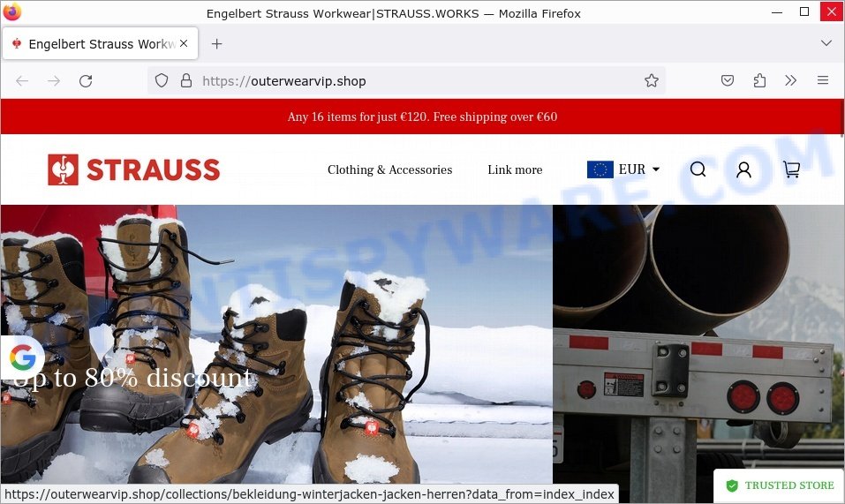Expand the EUR currency dropdown
The image size is (845, 504).
point(623,169)
